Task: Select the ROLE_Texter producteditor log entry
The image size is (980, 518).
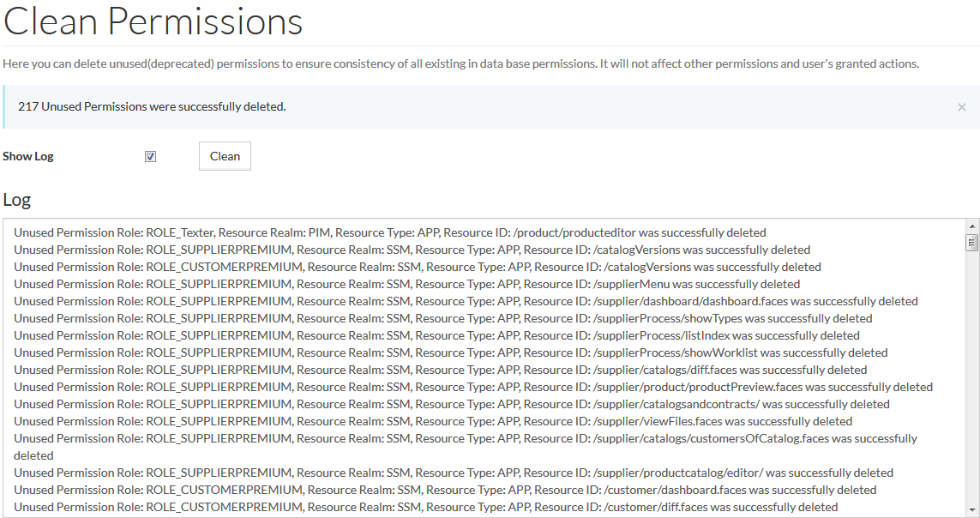Action: (x=389, y=232)
